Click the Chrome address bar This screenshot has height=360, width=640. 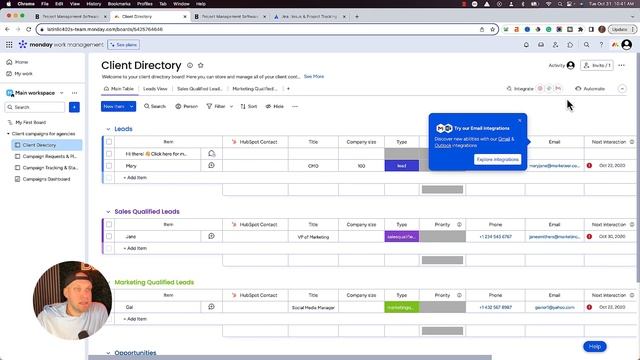(261, 29)
